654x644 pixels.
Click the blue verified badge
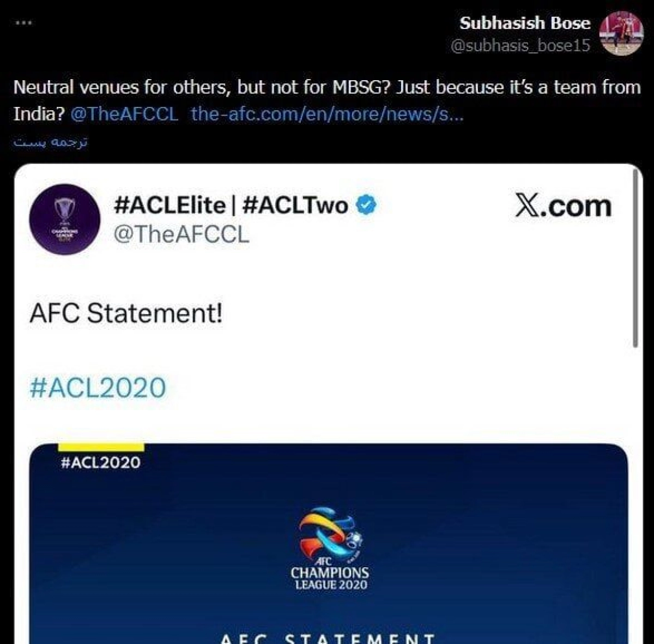[366, 206]
